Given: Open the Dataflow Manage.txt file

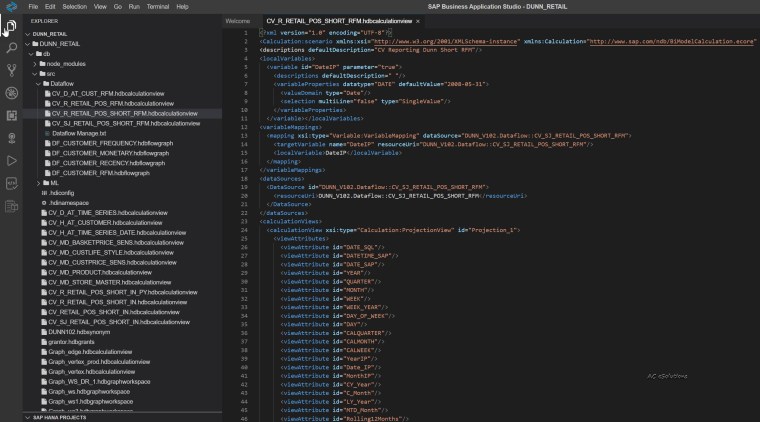Looking at the screenshot, I should [x=78, y=133].
